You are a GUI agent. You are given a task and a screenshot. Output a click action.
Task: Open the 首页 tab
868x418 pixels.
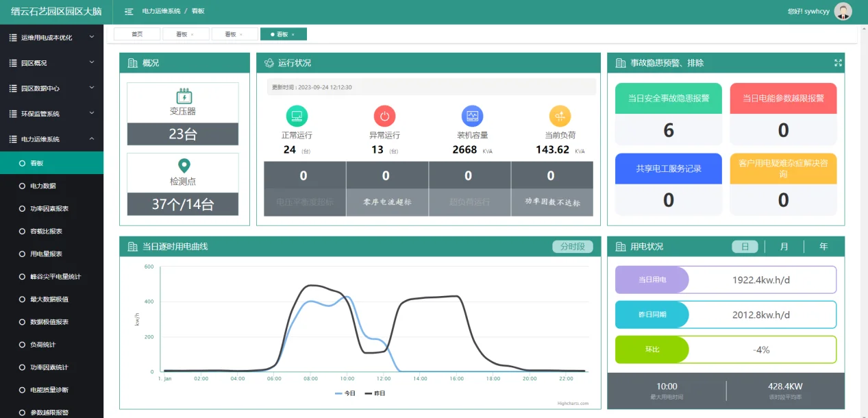click(137, 34)
